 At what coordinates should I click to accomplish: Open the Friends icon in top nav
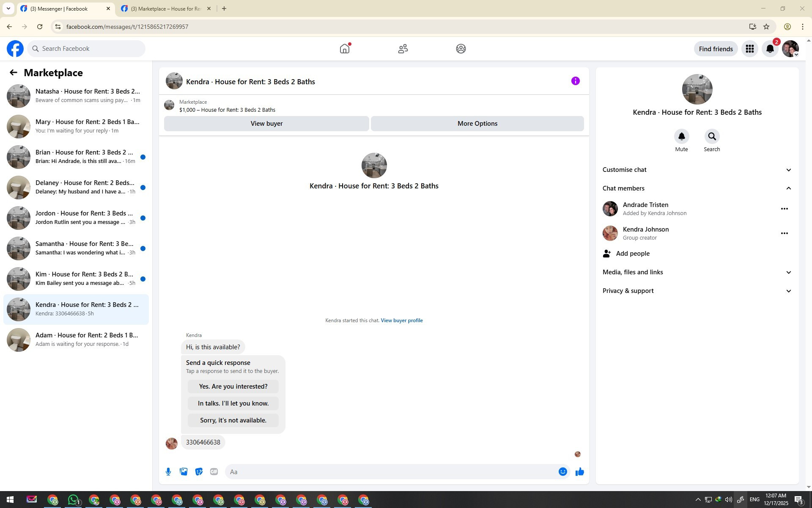[x=403, y=49]
